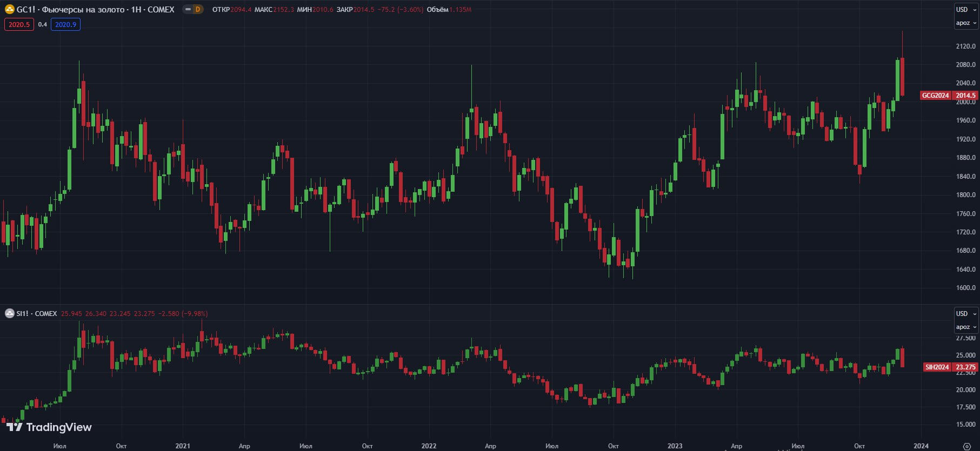Image resolution: width=980 pixels, height=451 pixels.
Task: Click the change value −75.2 (−3.60%)
Action: pos(401,9)
